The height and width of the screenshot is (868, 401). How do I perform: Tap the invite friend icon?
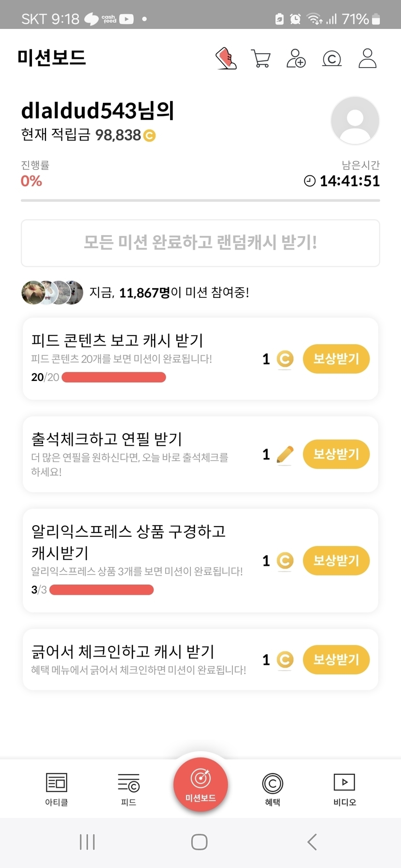296,58
